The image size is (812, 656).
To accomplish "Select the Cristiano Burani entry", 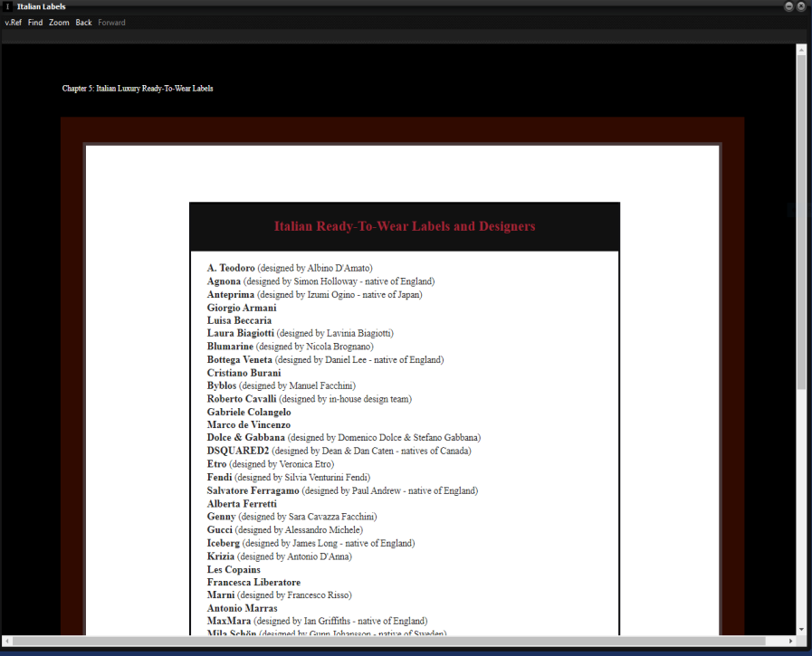I will pyautogui.click(x=244, y=373).
